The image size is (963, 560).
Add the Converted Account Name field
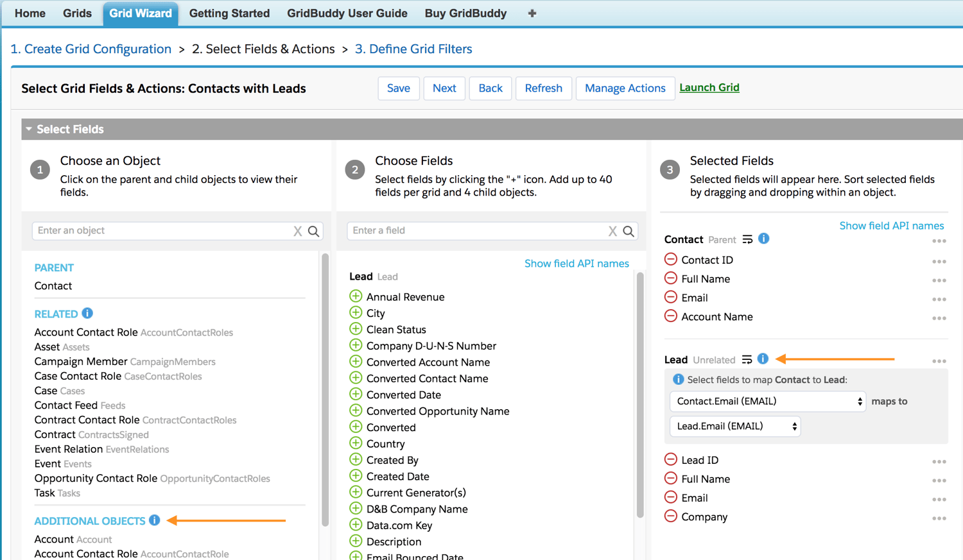click(x=356, y=362)
